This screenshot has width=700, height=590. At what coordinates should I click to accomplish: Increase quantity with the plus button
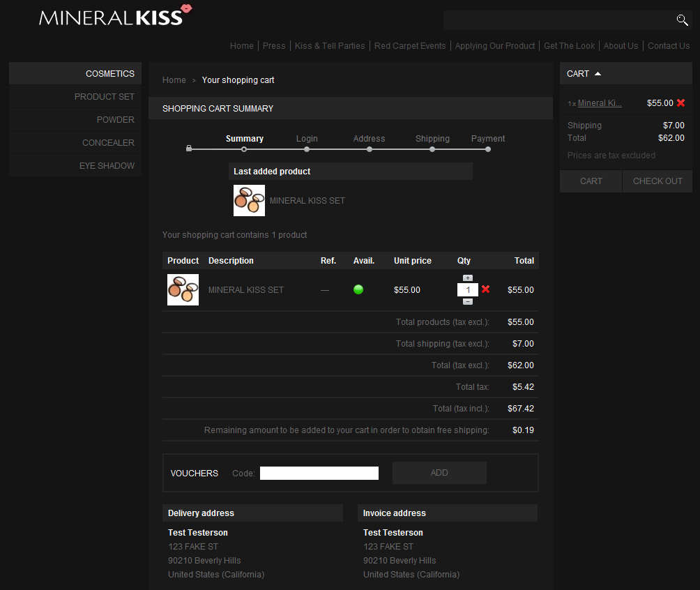pyautogui.click(x=467, y=278)
